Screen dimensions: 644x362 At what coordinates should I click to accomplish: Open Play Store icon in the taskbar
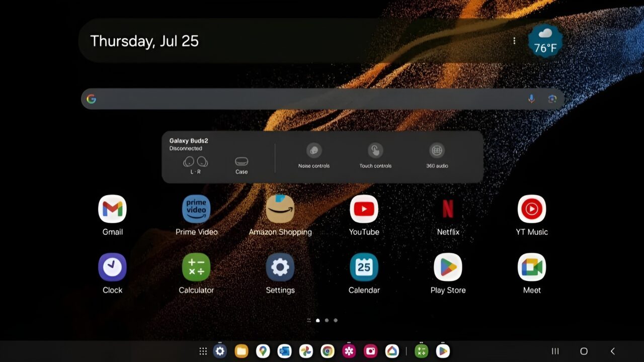pos(443,351)
